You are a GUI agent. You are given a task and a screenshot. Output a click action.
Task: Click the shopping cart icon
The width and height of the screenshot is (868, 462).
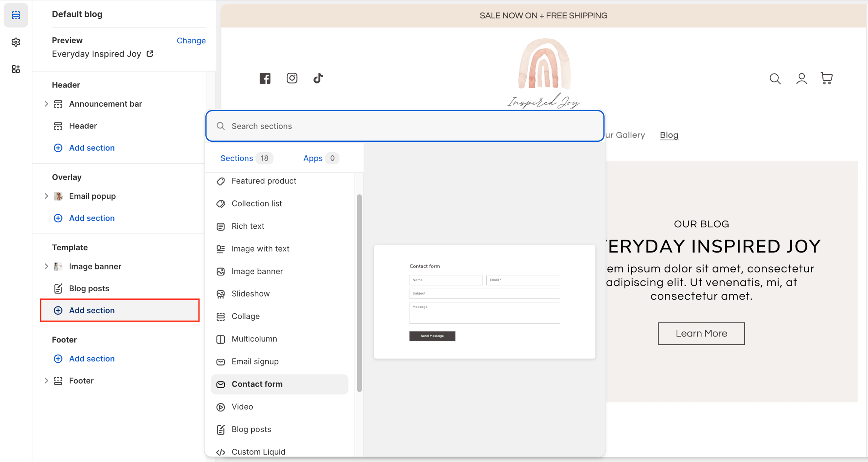[x=827, y=78]
